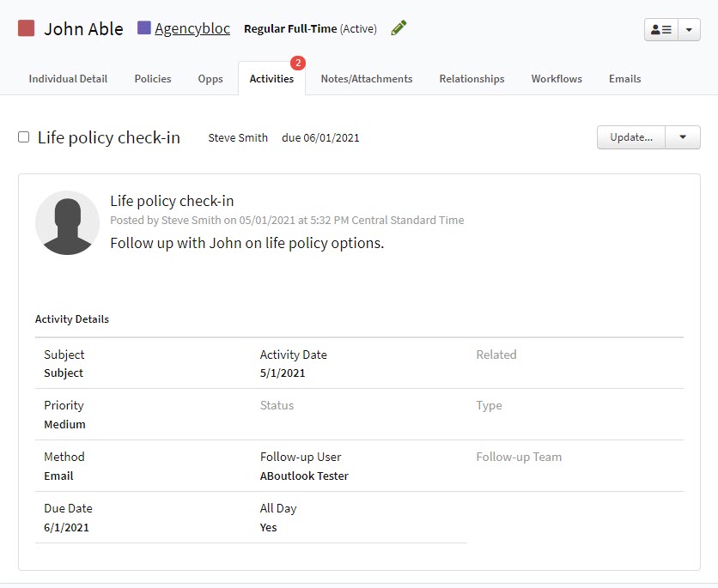Click the due 06/01/2021 date text
Viewport: 718px width, 588px height.
point(321,137)
